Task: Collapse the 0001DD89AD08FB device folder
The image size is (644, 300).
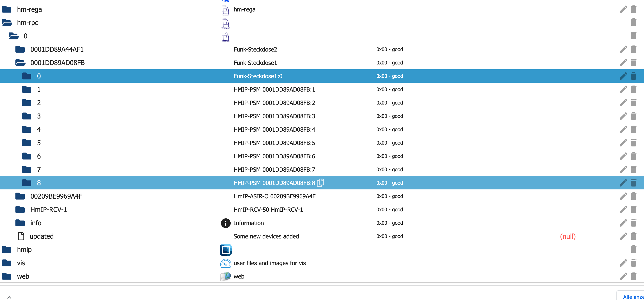Action: 20,63
